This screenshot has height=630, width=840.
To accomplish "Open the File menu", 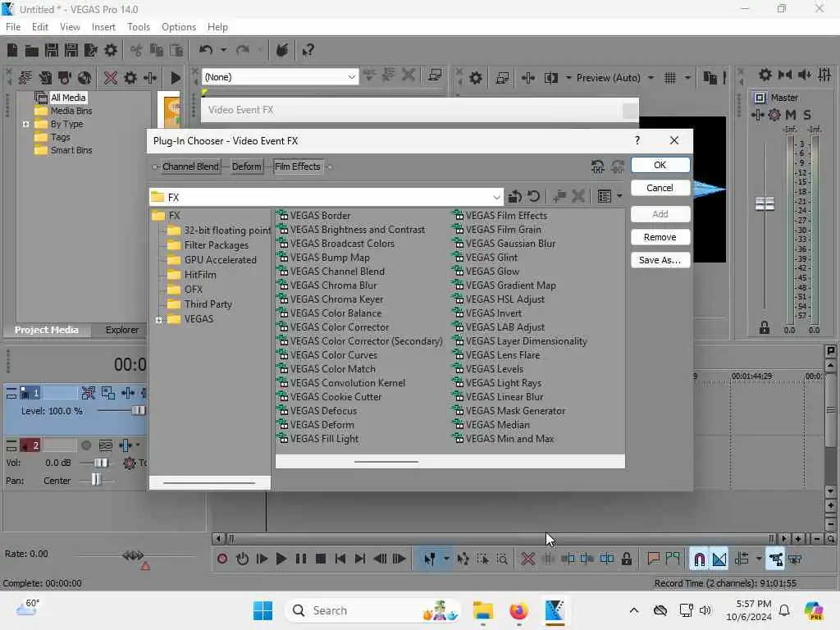I will pos(13,27).
